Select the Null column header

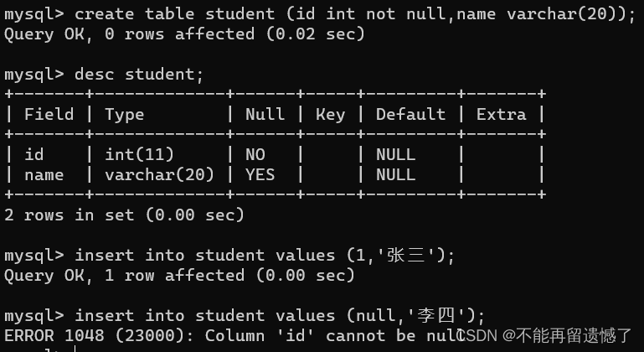(265, 114)
